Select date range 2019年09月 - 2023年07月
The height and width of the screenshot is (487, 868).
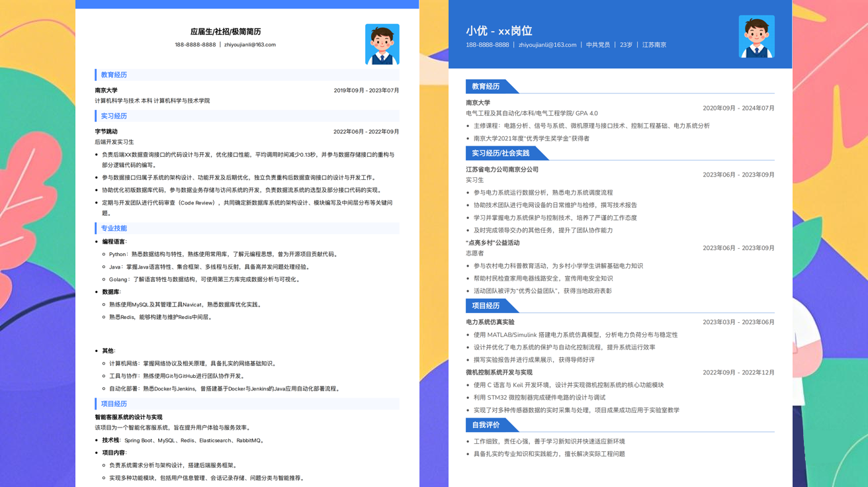(x=367, y=90)
